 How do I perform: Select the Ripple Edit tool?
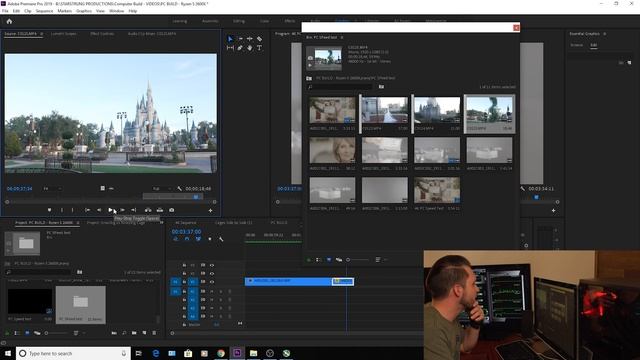click(249, 39)
